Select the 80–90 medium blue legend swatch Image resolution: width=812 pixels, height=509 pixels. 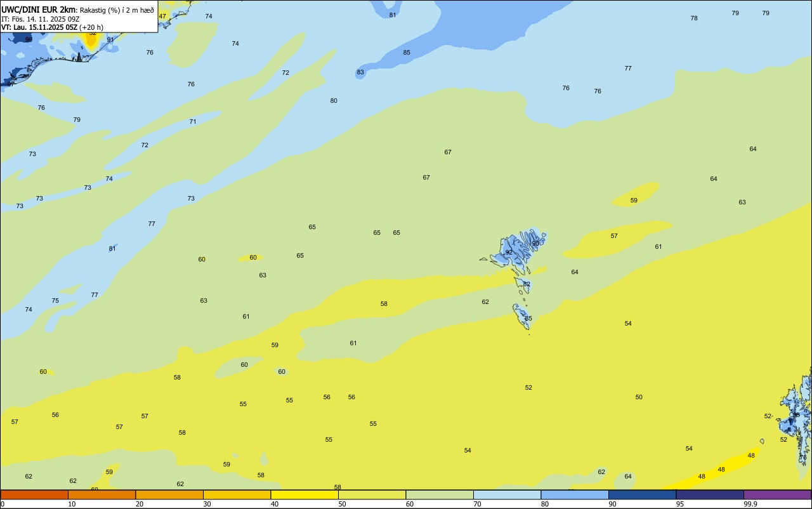pyautogui.click(x=575, y=494)
